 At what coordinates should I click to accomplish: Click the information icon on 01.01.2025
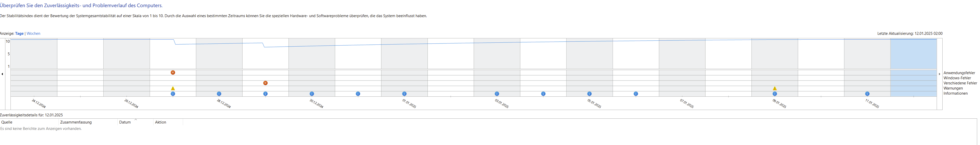pyautogui.click(x=404, y=94)
